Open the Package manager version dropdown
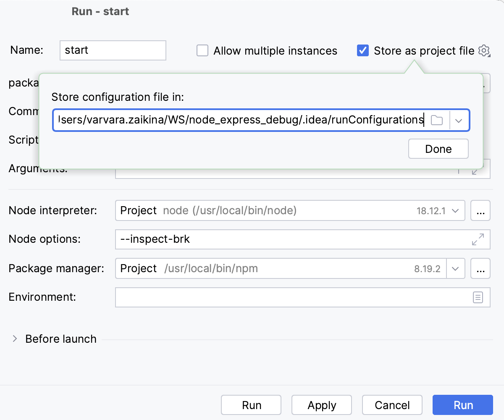Viewport: 504px width, 420px height. coord(455,268)
